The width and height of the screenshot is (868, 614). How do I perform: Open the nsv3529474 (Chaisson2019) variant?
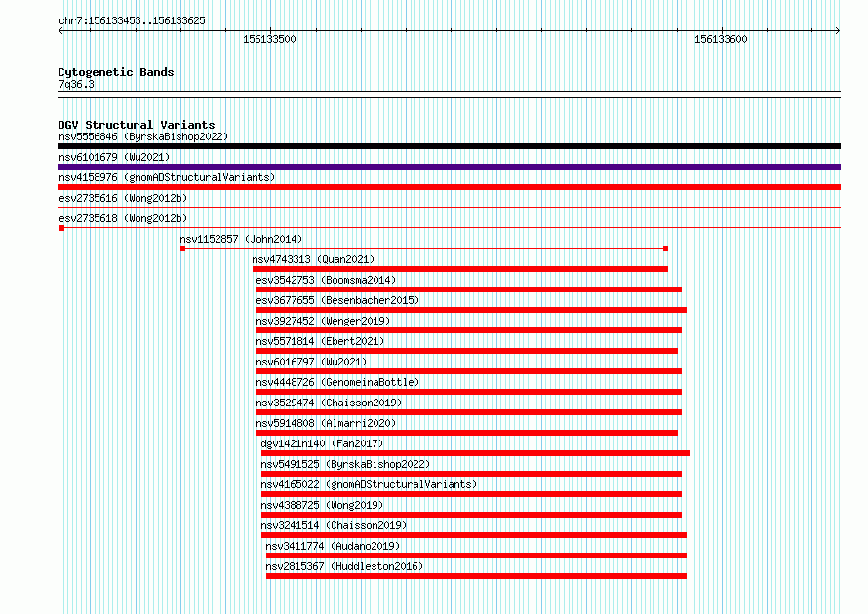click(329, 403)
